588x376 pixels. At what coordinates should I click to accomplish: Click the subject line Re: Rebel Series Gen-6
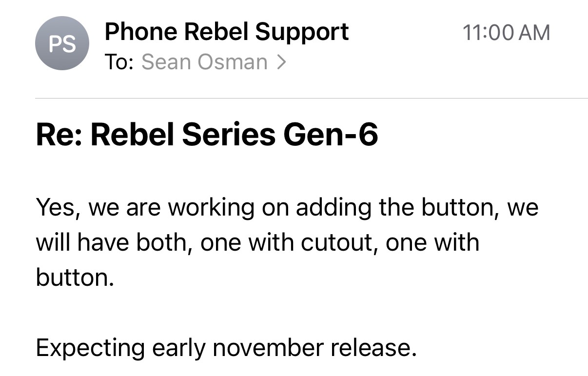[207, 134]
